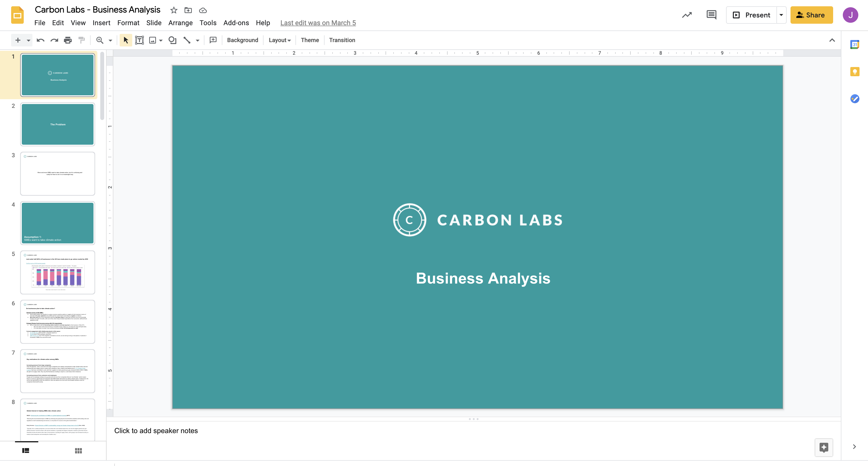The width and height of the screenshot is (868, 466).
Task: Hide the menus with collapse chevron
Action: tap(832, 40)
